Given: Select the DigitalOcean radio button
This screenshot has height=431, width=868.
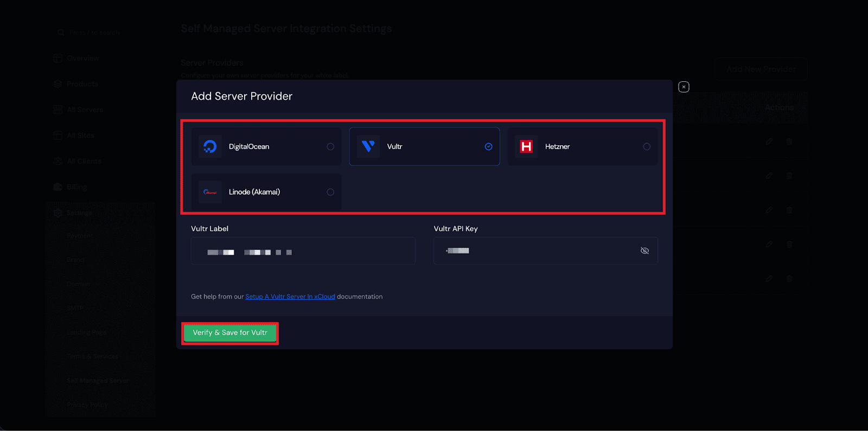Looking at the screenshot, I should (x=330, y=147).
